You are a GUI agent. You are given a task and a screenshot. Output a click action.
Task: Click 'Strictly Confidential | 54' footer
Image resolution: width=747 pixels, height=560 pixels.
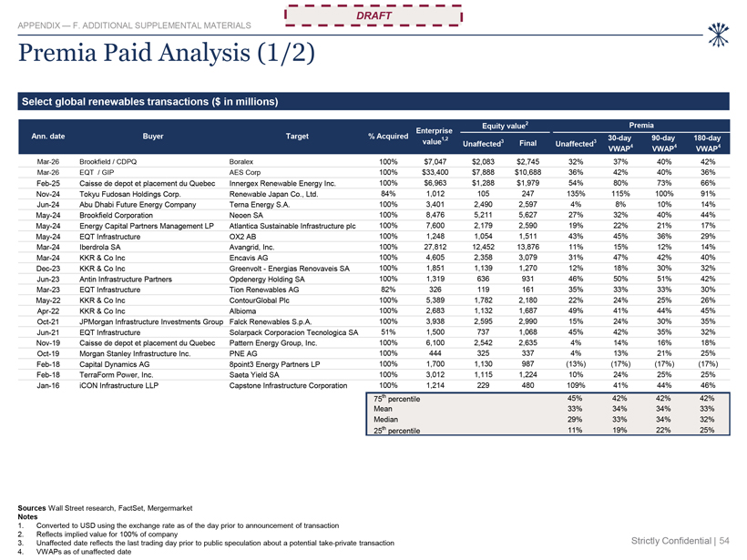click(680, 541)
